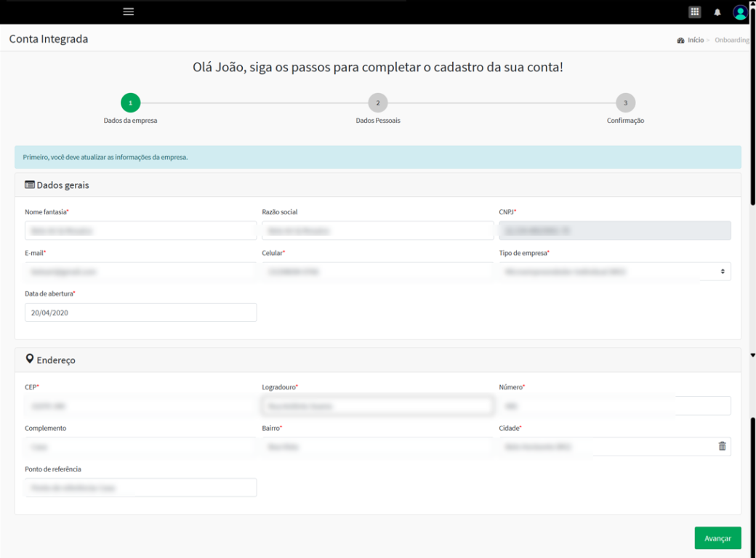Click the scrollbar down arrow
The width and height of the screenshot is (756, 558).
tap(752, 355)
